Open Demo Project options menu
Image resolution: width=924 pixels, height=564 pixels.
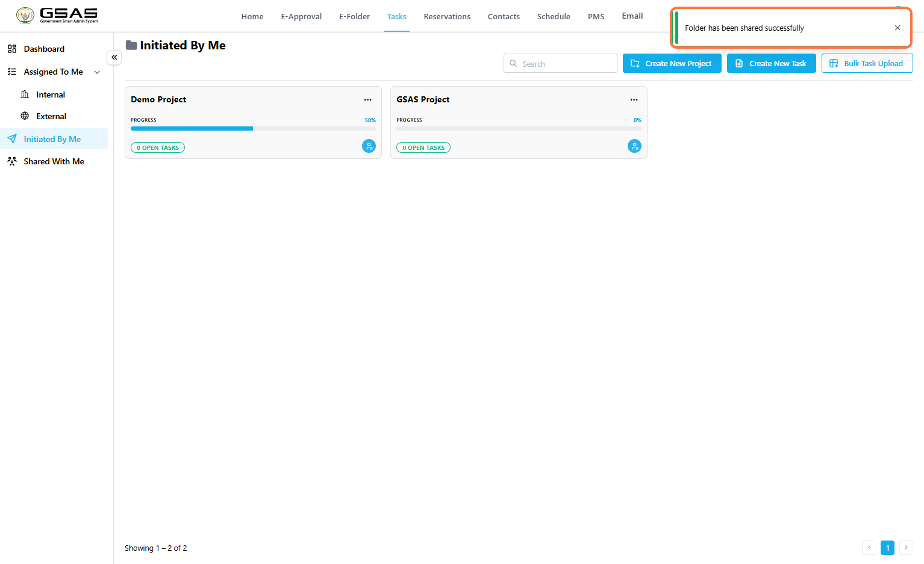368,99
